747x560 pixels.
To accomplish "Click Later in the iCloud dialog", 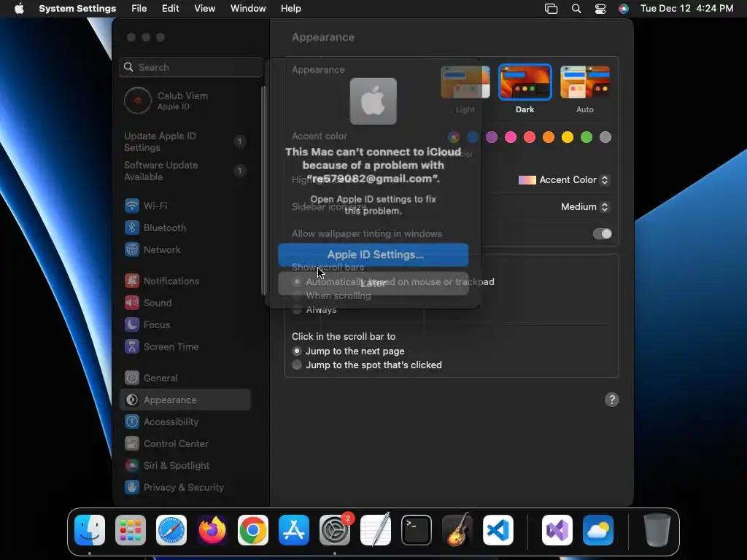I will pos(373,284).
